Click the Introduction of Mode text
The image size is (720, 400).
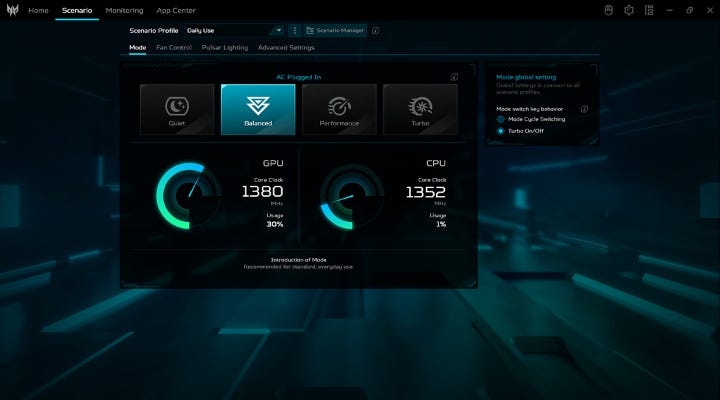point(298,260)
